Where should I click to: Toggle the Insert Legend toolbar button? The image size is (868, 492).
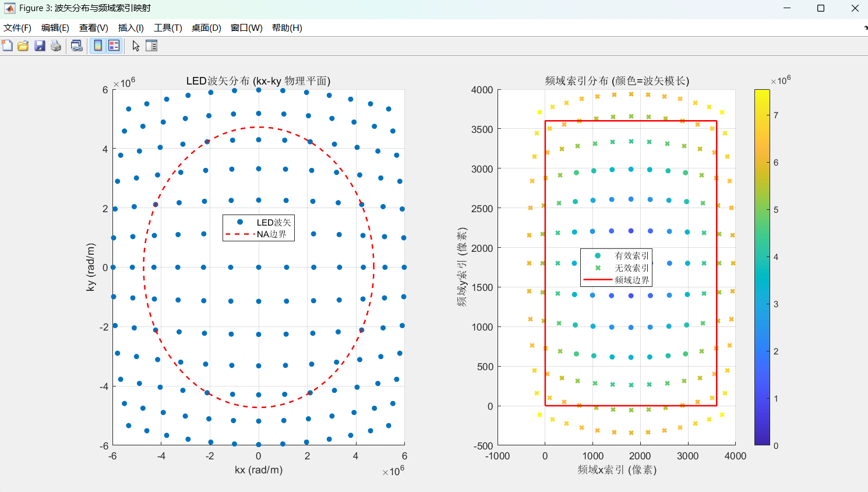point(114,45)
